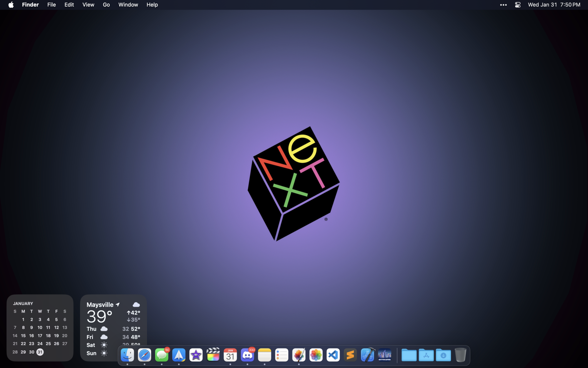588x368 pixels.
Task: Open the View menu
Action: tap(88, 5)
